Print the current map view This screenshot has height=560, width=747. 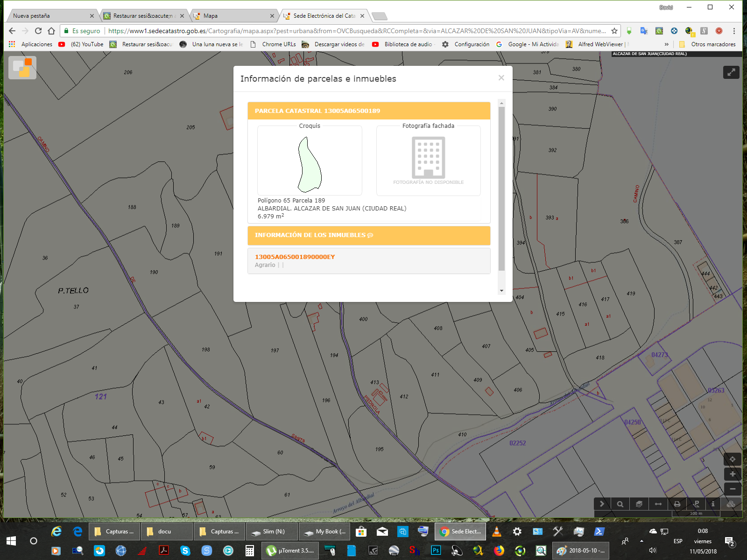(x=677, y=504)
